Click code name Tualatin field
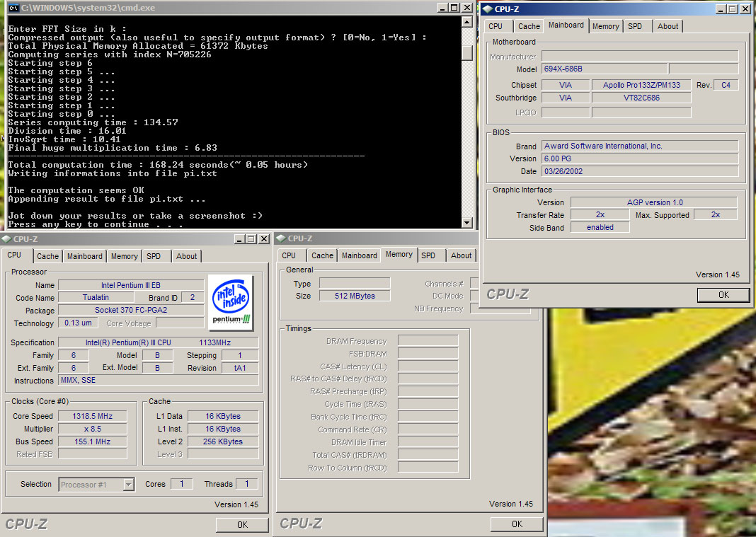 click(96, 297)
